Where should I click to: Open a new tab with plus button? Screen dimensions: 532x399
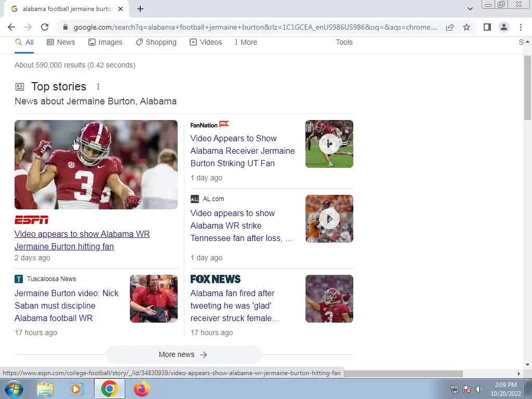click(x=140, y=9)
